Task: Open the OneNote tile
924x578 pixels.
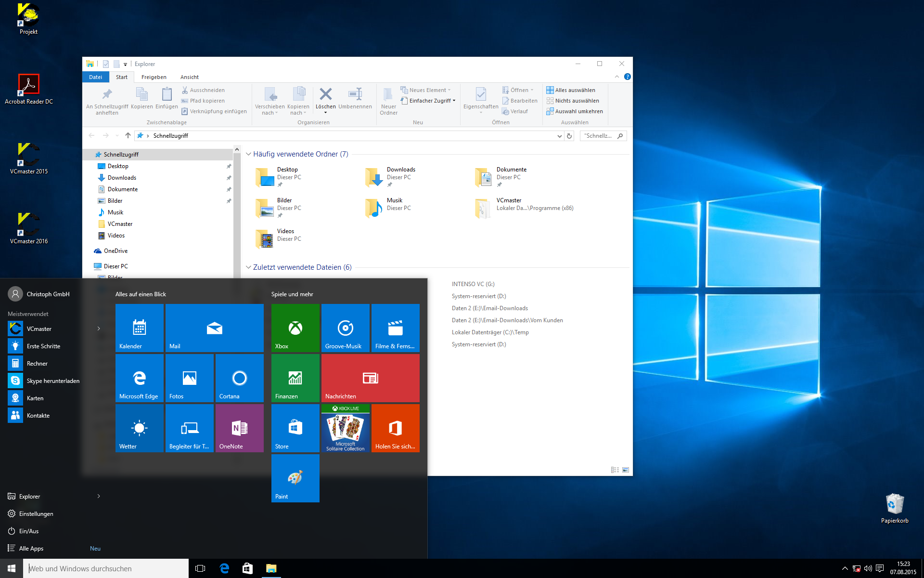Action: click(239, 428)
